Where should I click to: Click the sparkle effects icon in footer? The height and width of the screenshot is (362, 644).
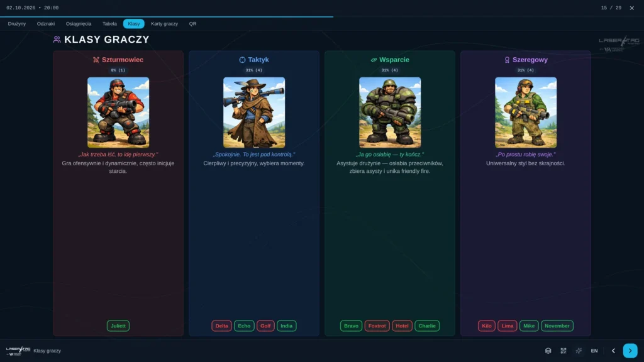(x=579, y=351)
